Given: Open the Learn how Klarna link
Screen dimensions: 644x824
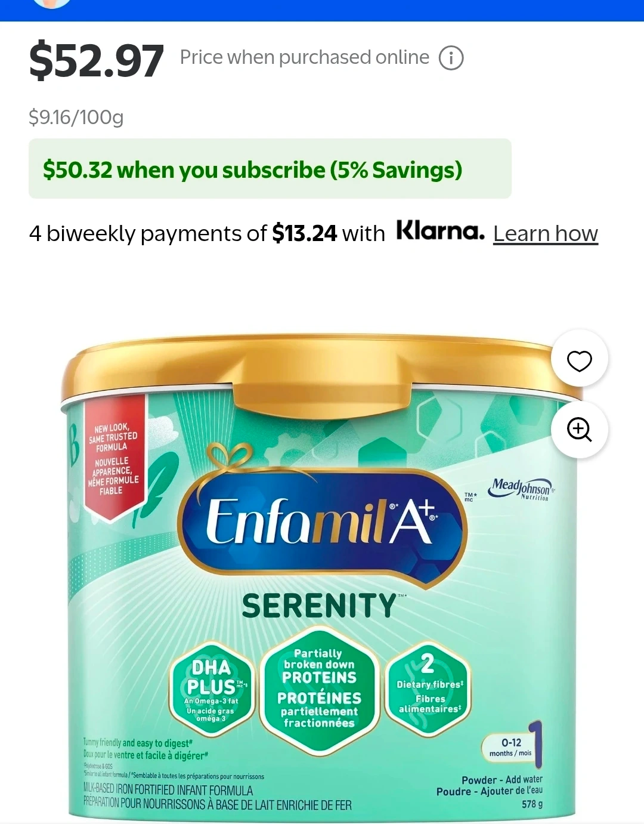Looking at the screenshot, I should [x=546, y=233].
